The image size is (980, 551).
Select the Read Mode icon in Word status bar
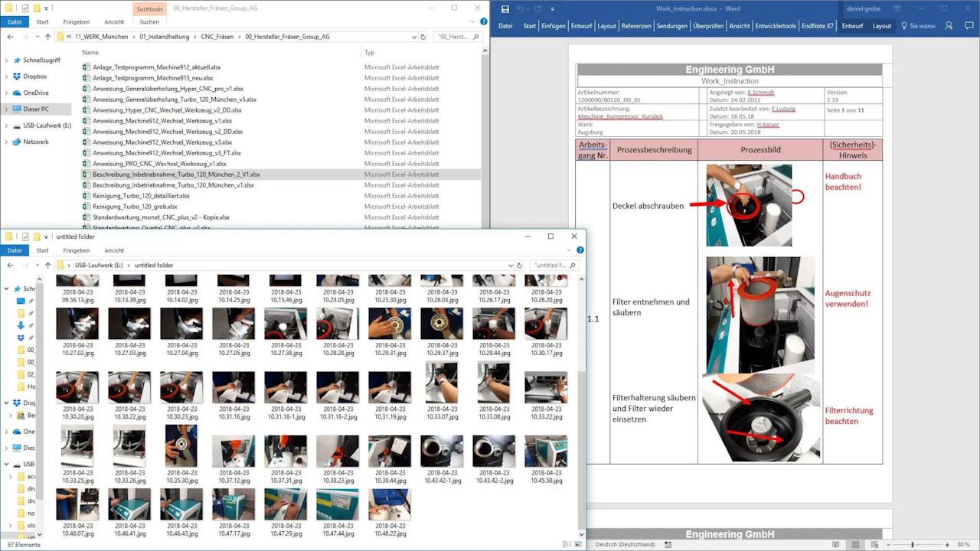coord(835,544)
